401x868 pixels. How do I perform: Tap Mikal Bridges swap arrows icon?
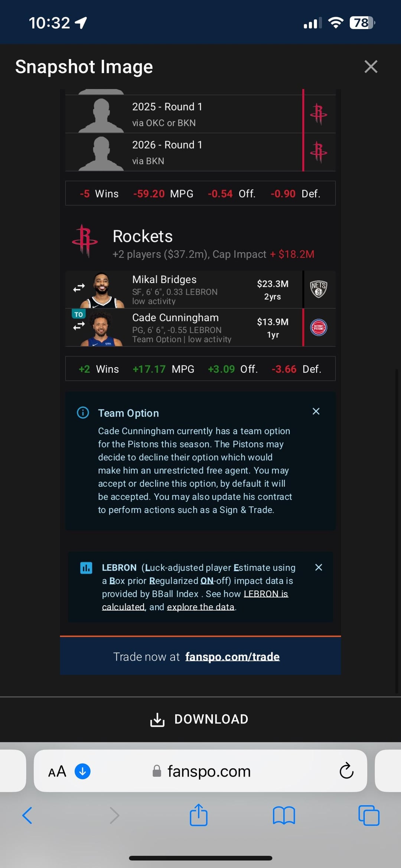click(x=79, y=288)
